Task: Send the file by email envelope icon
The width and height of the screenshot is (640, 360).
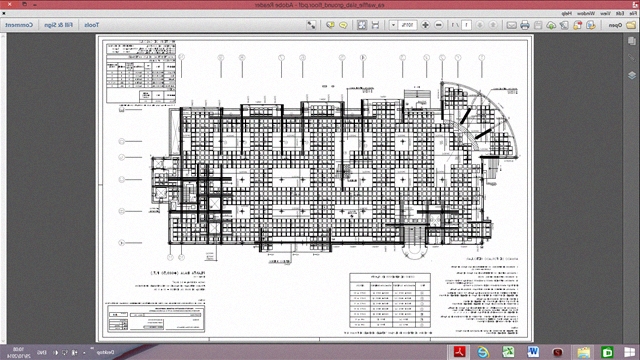Action: (511, 25)
